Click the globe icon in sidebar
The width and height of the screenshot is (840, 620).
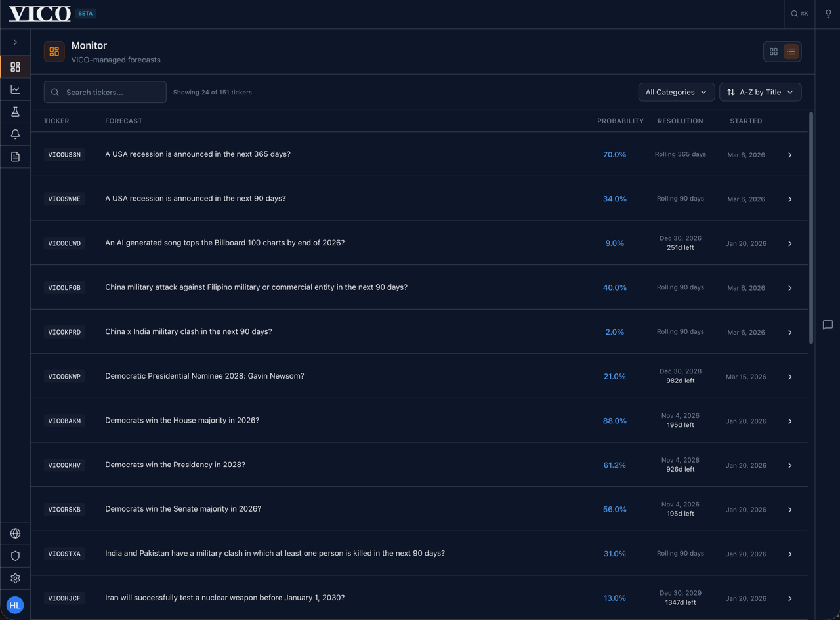[15, 533]
